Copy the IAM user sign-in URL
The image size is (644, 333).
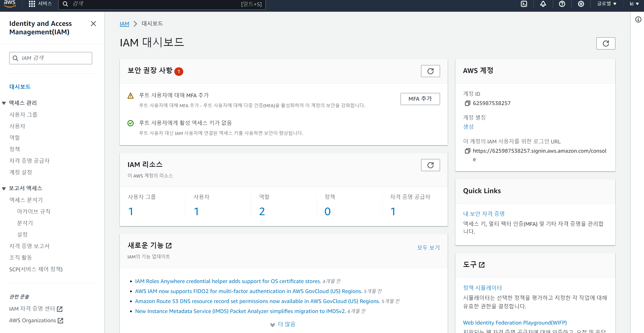click(467, 151)
